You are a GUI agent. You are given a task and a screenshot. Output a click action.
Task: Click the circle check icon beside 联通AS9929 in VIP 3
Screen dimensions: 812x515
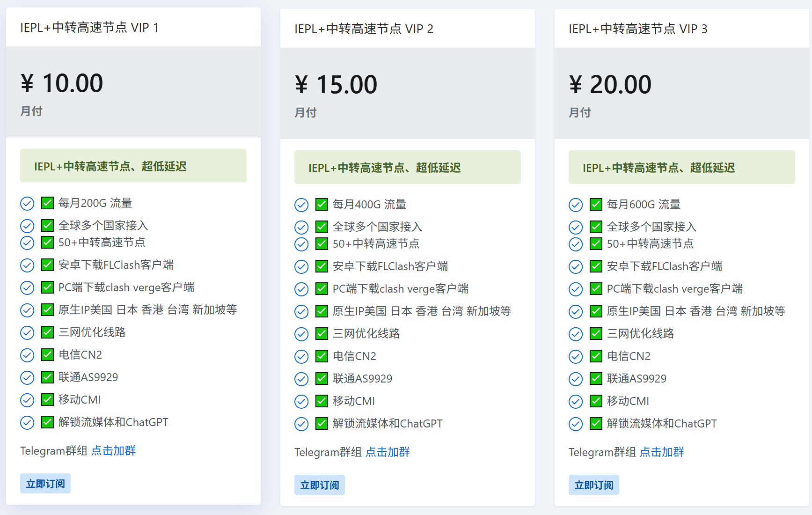[x=576, y=379]
